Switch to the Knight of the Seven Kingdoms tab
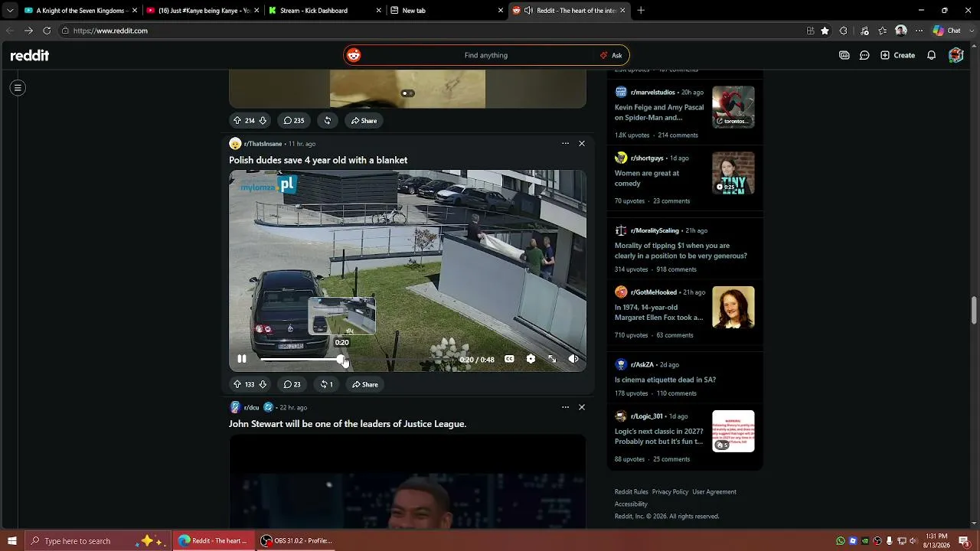 (x=80, y=11)
